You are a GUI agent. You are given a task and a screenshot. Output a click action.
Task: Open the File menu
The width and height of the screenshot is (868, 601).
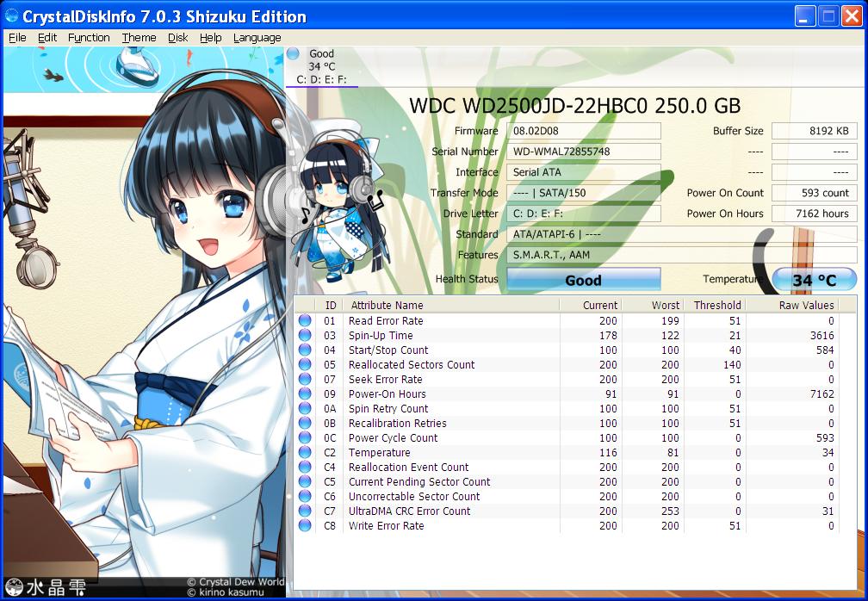[17, 38]
